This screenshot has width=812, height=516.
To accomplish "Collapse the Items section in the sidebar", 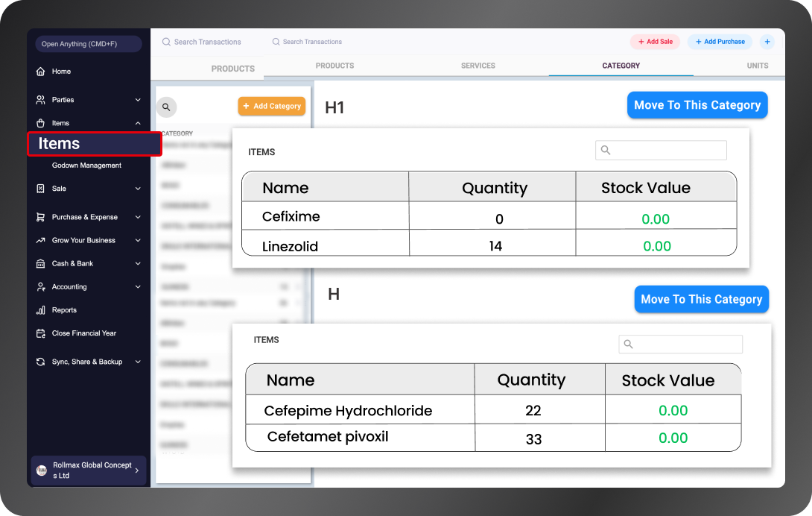I will 138,123.
